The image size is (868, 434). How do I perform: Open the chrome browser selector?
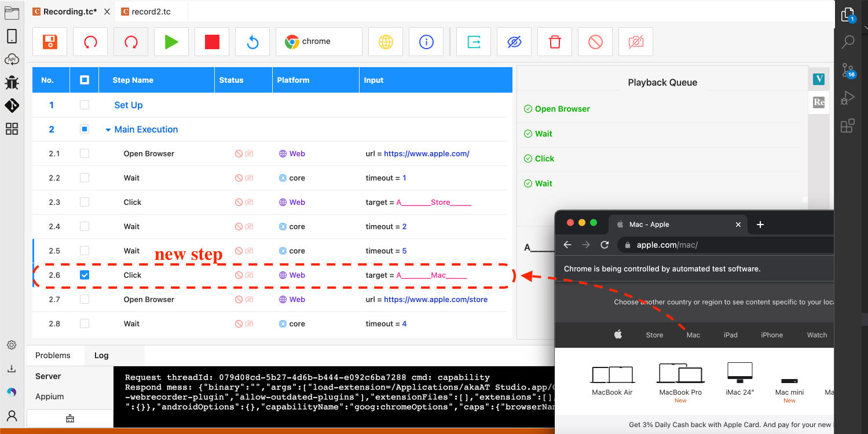coord(319,42)
